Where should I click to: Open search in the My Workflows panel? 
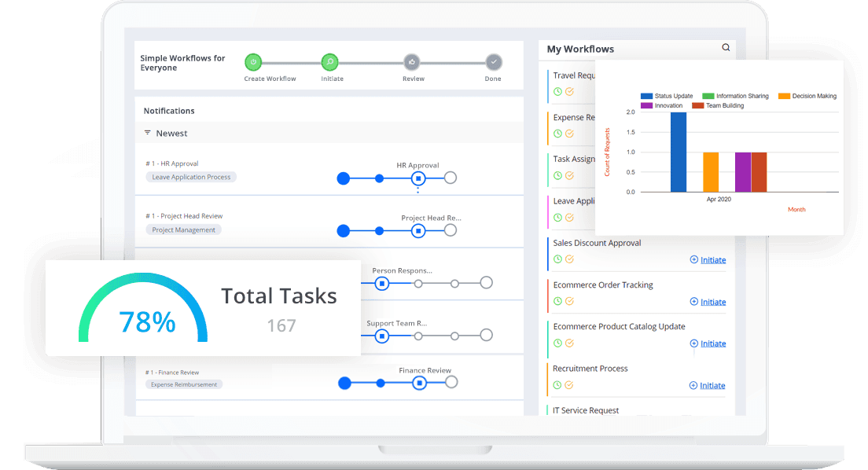[725, 47]
